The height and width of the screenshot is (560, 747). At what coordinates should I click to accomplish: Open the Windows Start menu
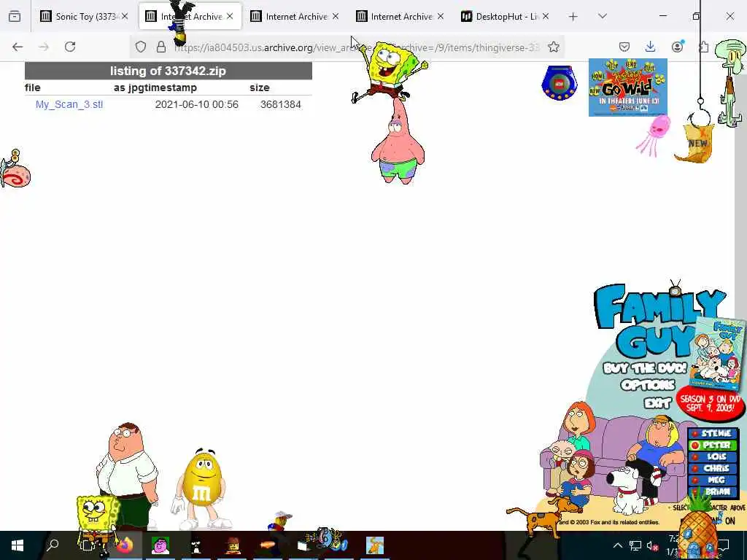coord(18,545)
